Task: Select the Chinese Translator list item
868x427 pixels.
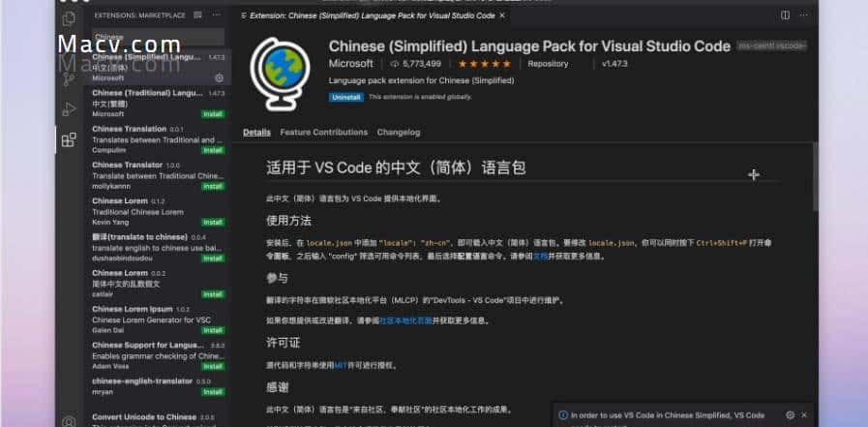Action: pyautogui.click(x=158, y=175)
